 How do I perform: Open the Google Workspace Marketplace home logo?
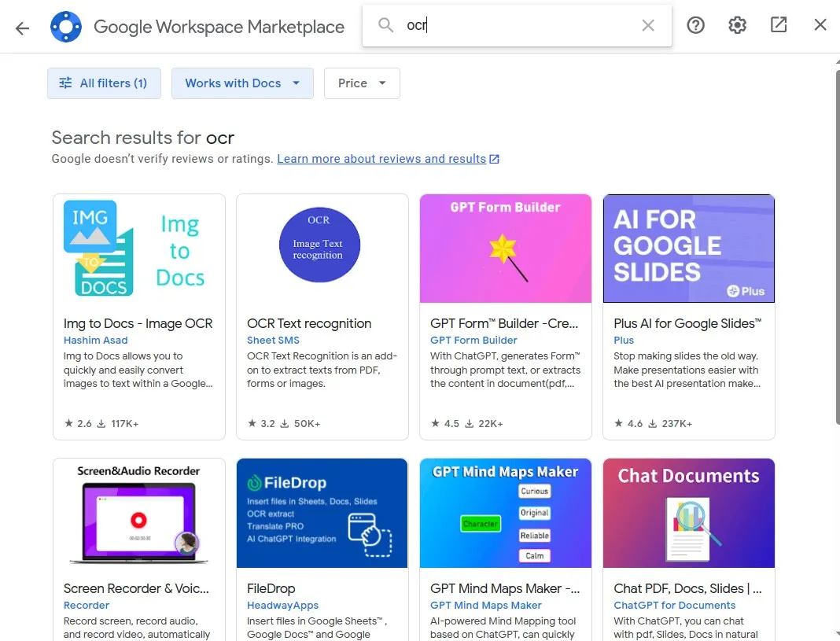coord(66,26)
